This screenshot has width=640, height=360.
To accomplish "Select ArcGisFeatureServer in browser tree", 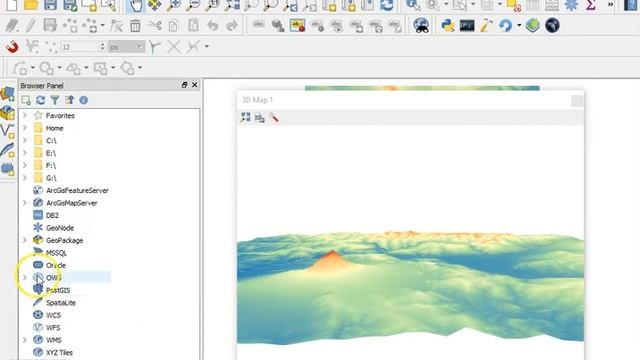I will [77, 191].
